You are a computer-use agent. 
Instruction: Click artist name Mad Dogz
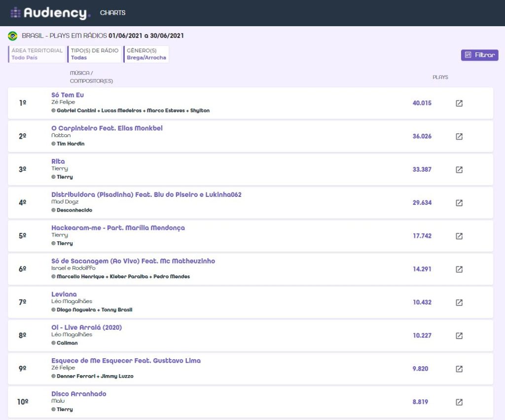pyautogui.click(x=65, y=202)
